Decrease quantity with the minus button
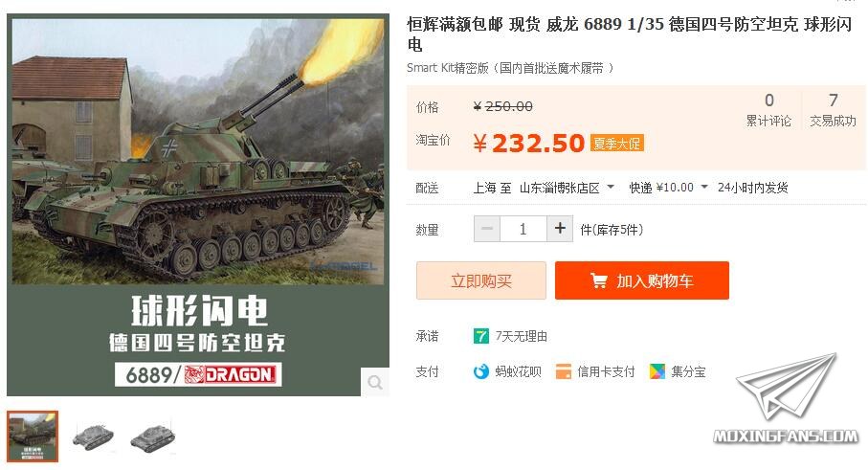The image size is (868, 470). (x=487, y=229)
